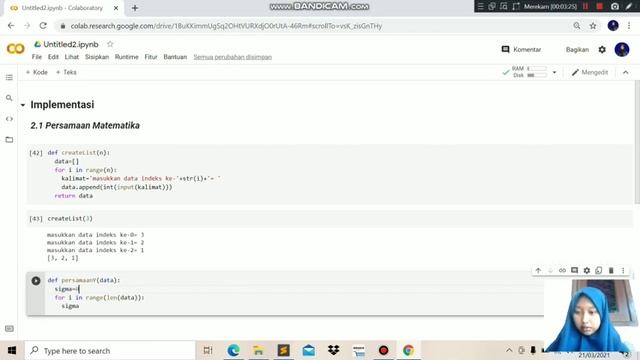This screenshot has height=360, width=640.
Task: Open the Google account avatar in Colab header
Action: (622, 49)
